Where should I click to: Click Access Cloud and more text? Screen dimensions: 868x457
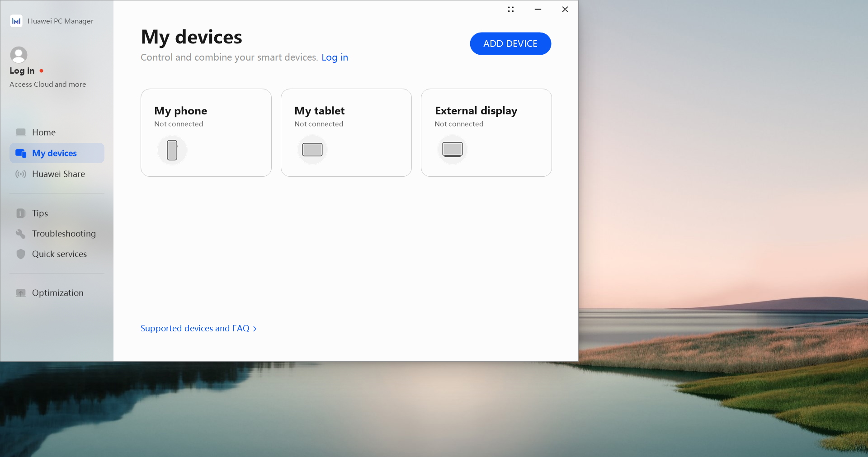[48, 85]
